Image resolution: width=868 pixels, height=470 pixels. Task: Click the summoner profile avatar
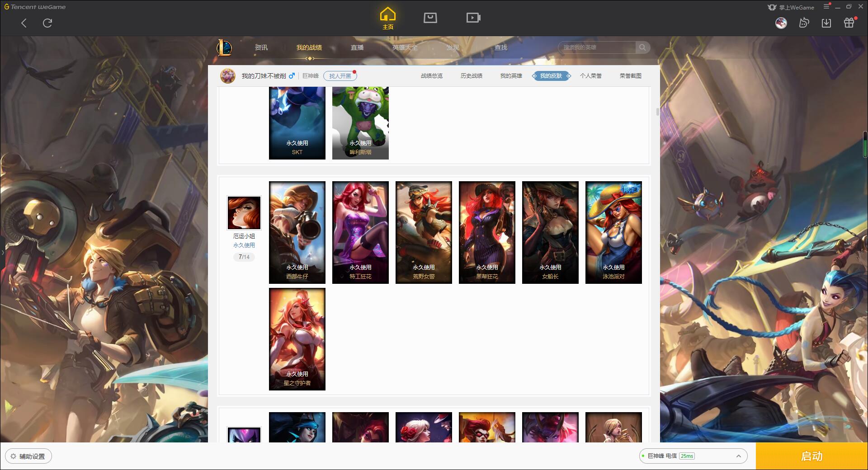(x=228, y=76)
